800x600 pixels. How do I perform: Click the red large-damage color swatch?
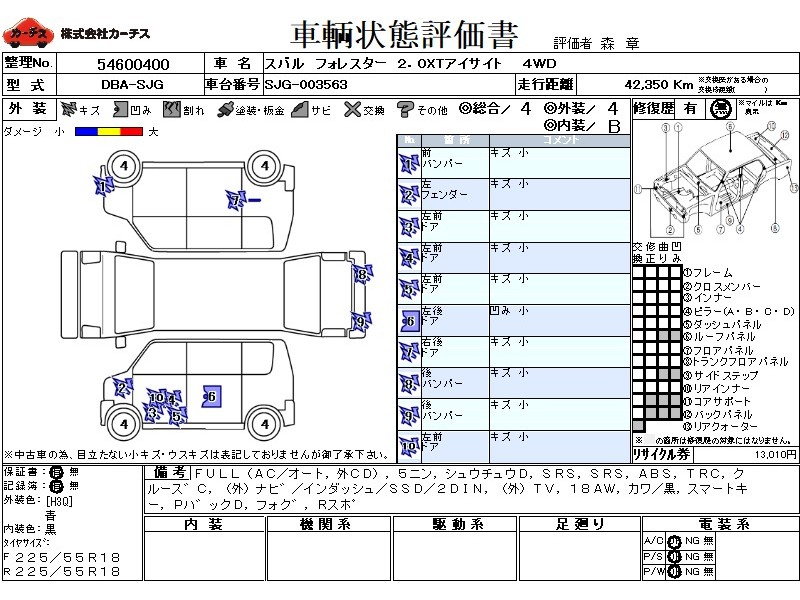[x=132, y=132]
